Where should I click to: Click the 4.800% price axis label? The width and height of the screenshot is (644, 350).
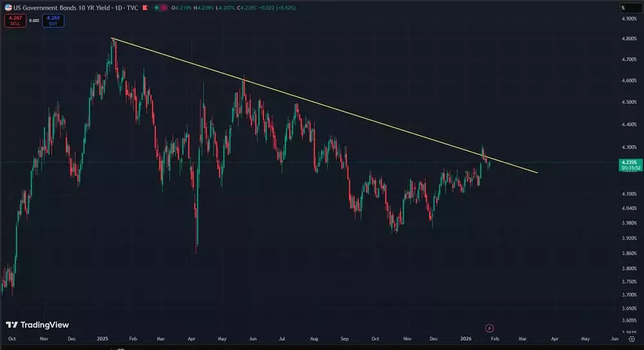pos(629,39)
